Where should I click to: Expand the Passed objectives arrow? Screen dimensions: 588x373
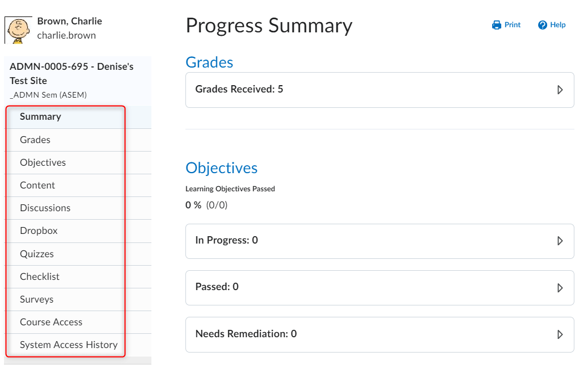click(x=560, y=288)
